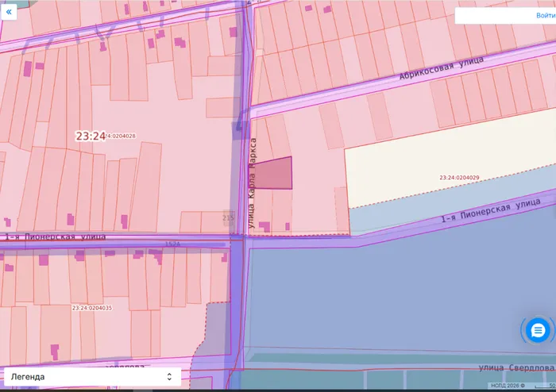Expand the Легенда dropdown
The height and width of the screenshot is (392, 556).
pos(92,377)
